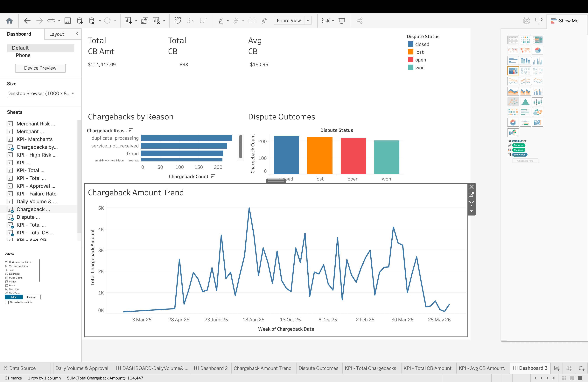Click new worksheet icon beside Dashboard 3 tab
The image size is (588, 382).
click(557, 368)
